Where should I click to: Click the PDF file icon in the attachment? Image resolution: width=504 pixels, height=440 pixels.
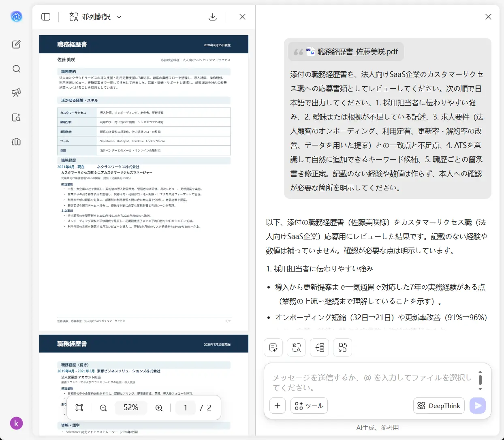pyautogui.click(x=310, y=51)
